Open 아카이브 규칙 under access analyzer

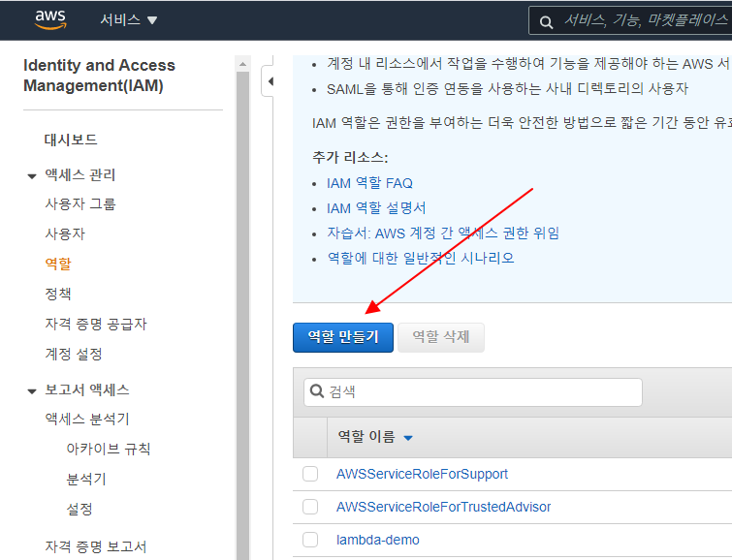(109, 449)
